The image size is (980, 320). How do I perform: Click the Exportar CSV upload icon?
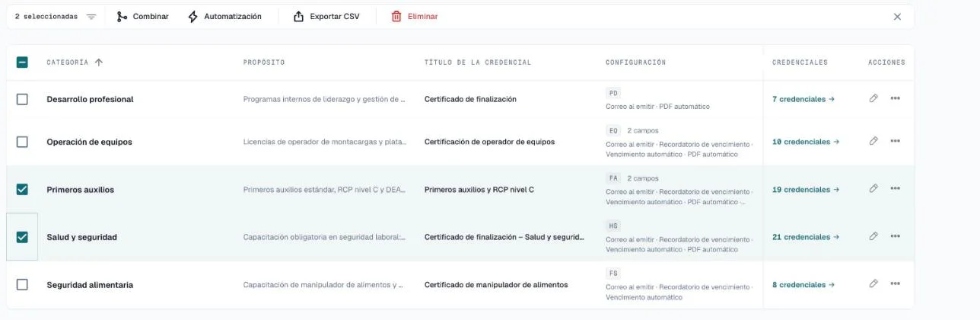[298, 17]
